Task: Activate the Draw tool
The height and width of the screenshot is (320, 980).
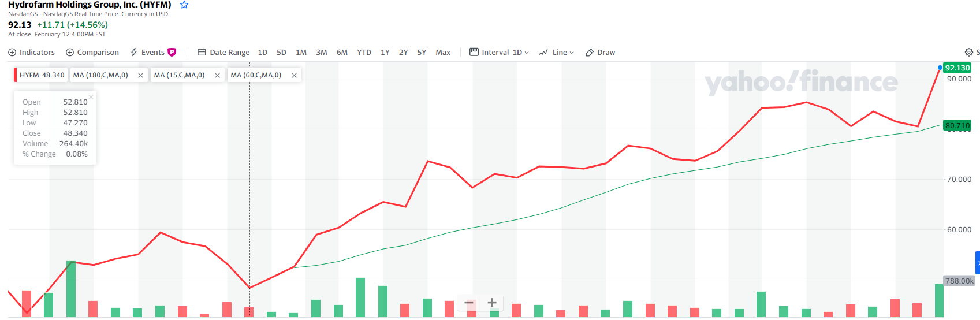Action: [x=600, y=52]
